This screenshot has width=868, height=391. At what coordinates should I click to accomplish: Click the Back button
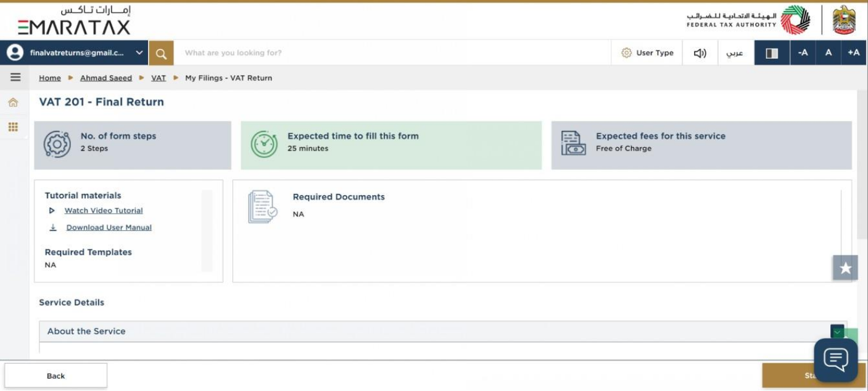56,376
